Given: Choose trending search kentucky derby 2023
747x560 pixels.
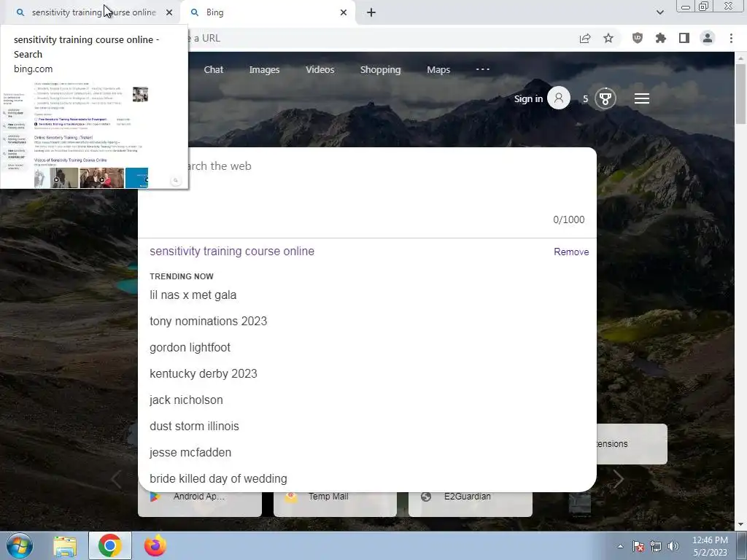Looking at the screenshot, I should 204,374.
